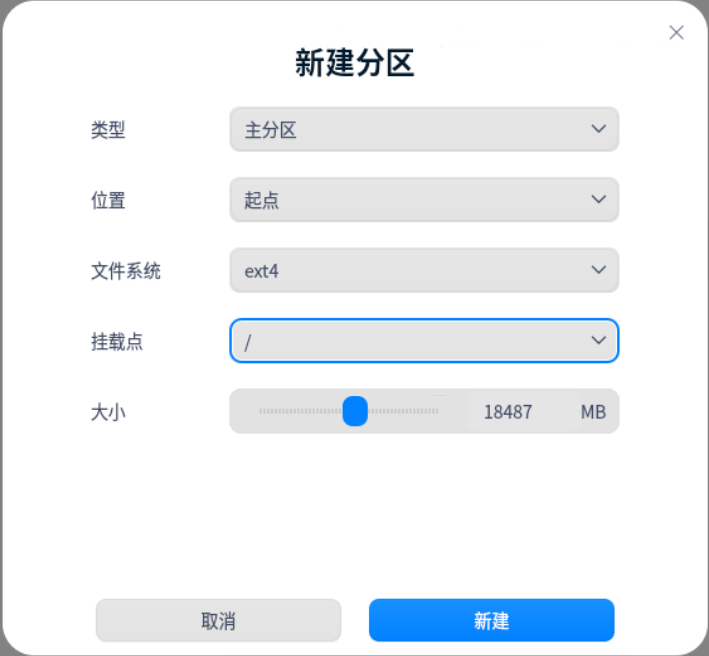
Task: Click the chevron arrow on the 文件系统 dropdown
Action: [598, 270]
